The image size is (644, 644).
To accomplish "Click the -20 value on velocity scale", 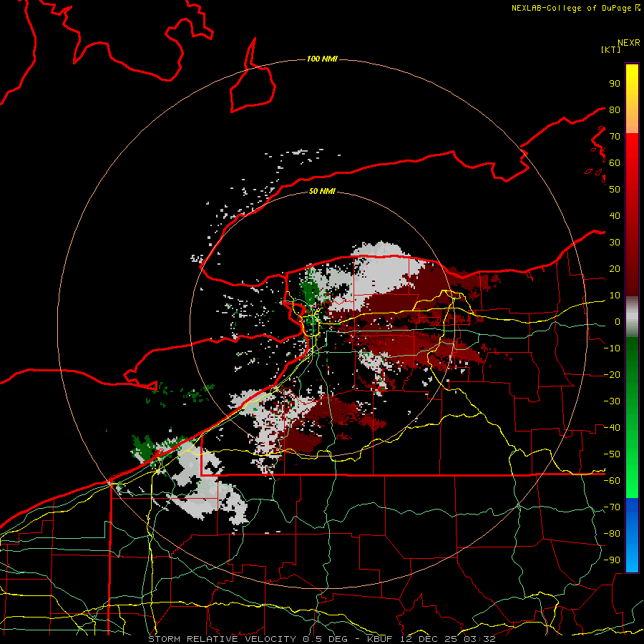I will tap(612, 375).
